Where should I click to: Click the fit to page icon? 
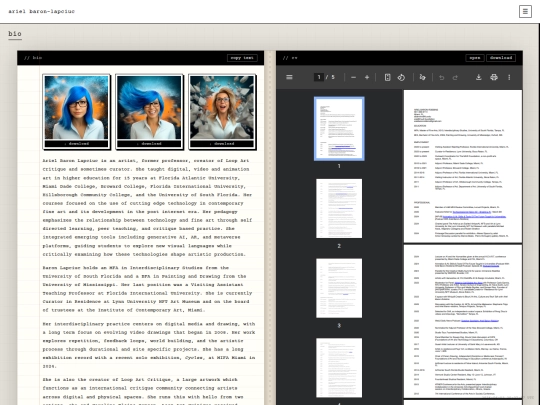[387, 77]
